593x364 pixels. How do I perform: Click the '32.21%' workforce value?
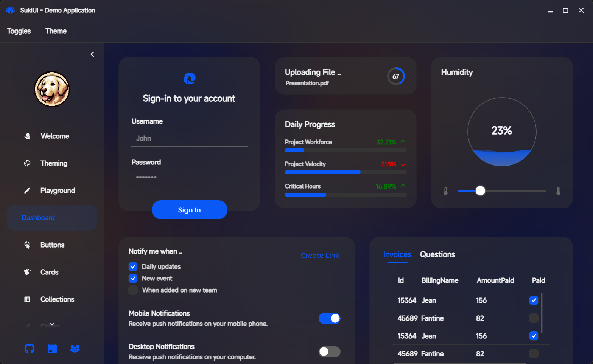point(386,142)
